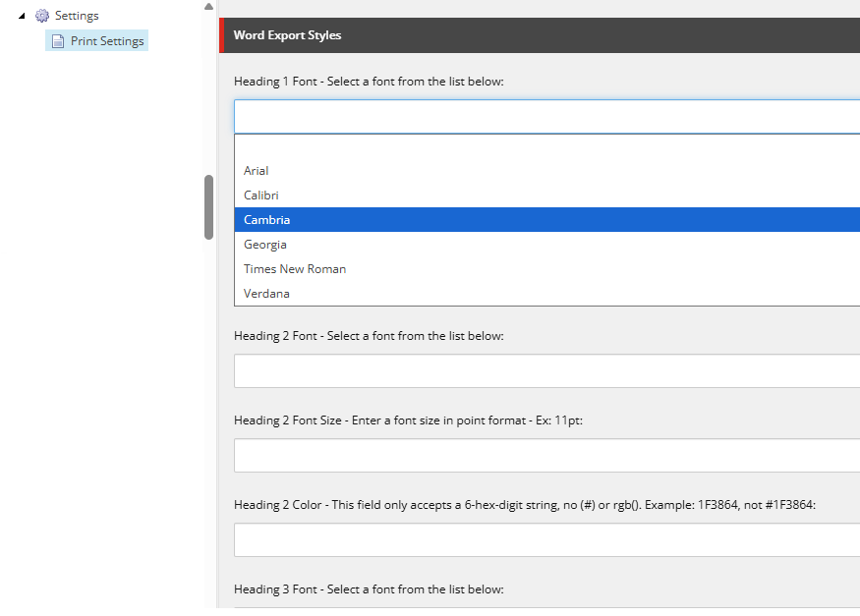The image size is (860, 616).
Task: Open Print Settings tree item
Action: [x=96, y=40]
